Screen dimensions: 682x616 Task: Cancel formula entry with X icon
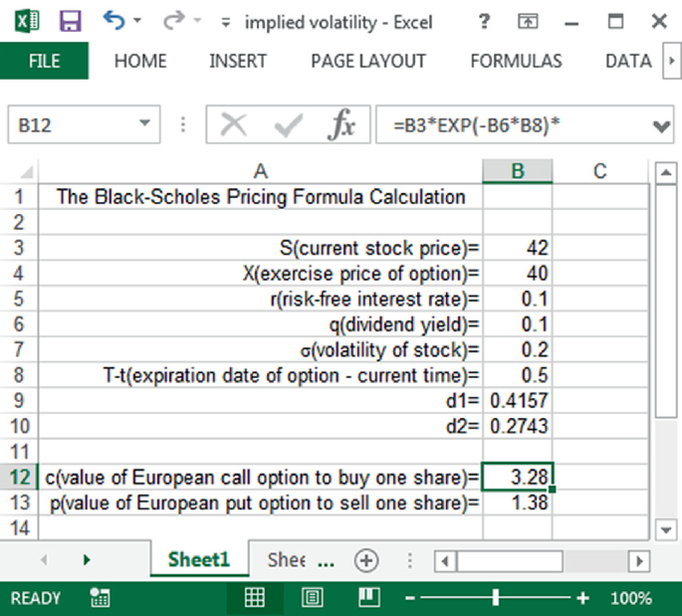[x=235, y=125]
